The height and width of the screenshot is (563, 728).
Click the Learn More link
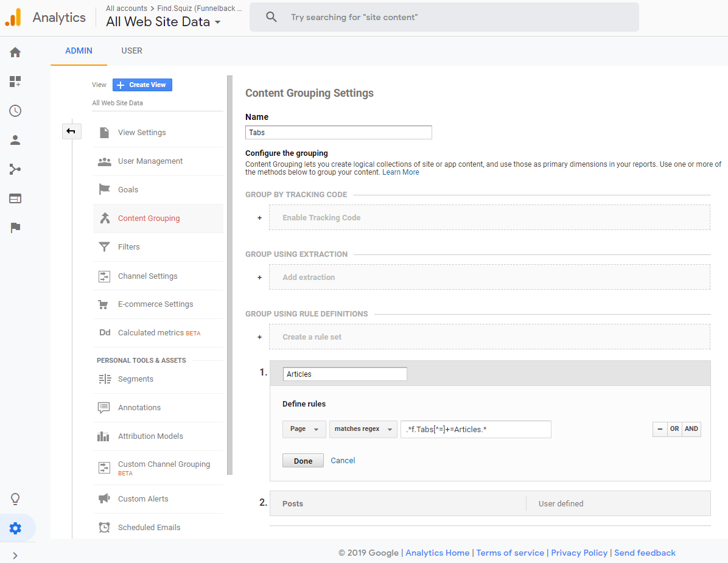coord(401,172)
